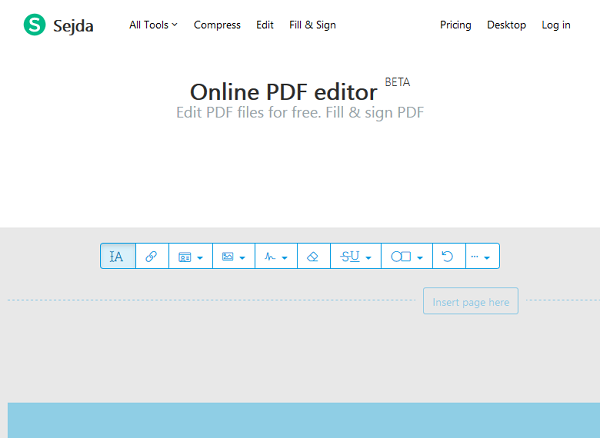Open the Compress menu item
The image size is (600, 438).
(x=217, y=25)
